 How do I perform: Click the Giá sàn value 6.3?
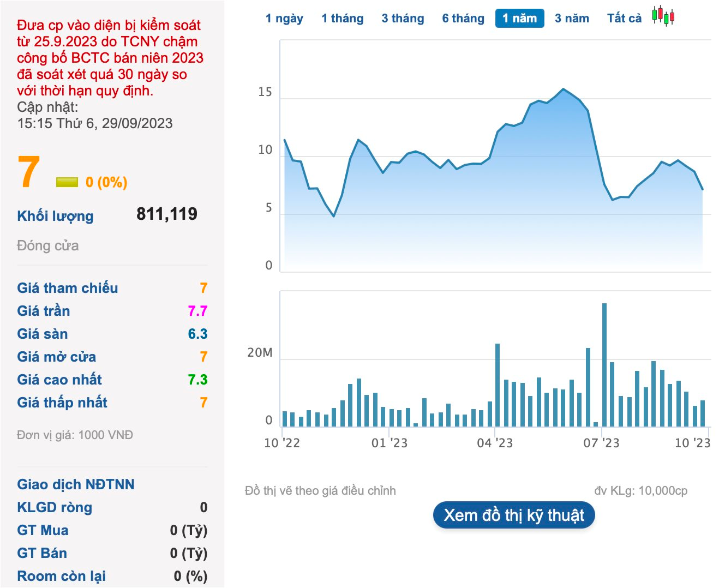tap(197, 334)
